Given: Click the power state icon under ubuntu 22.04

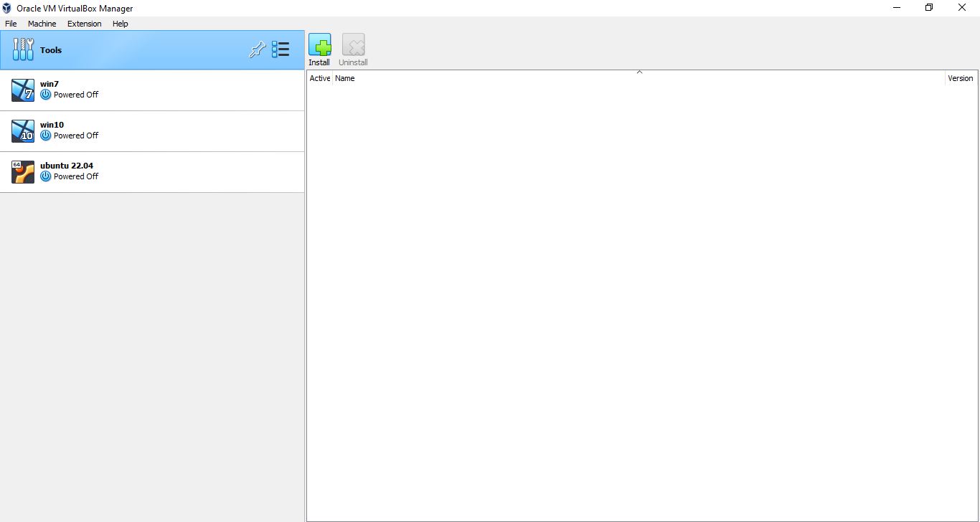Looking at the screenshot, I should click(46, 176).
